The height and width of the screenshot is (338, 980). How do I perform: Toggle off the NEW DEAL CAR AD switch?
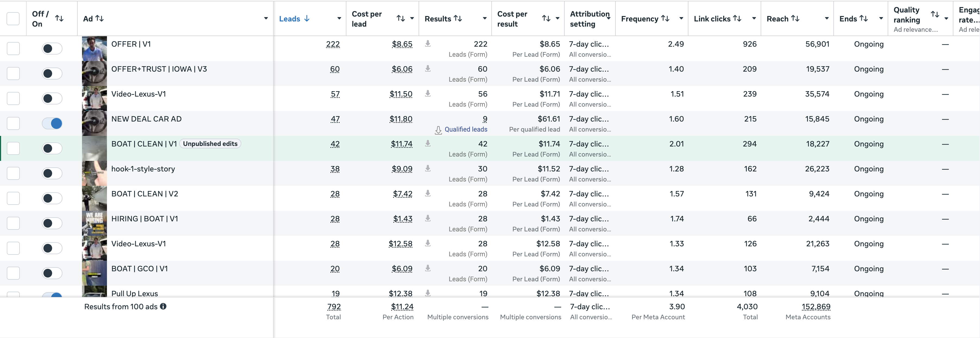[52, 123]
